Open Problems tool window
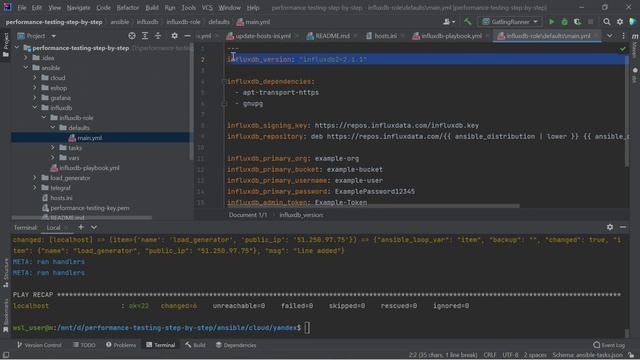 tap(121, 345)
